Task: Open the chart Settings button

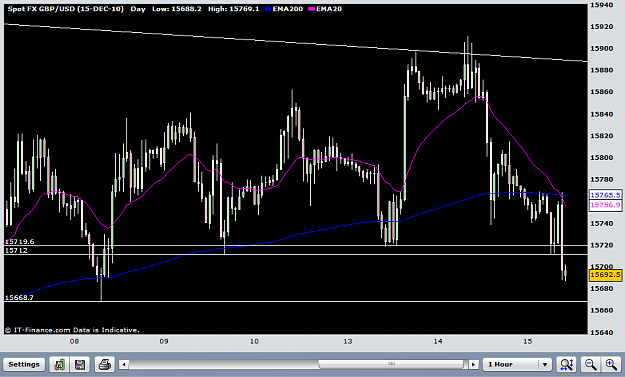Action: point(24,364)
